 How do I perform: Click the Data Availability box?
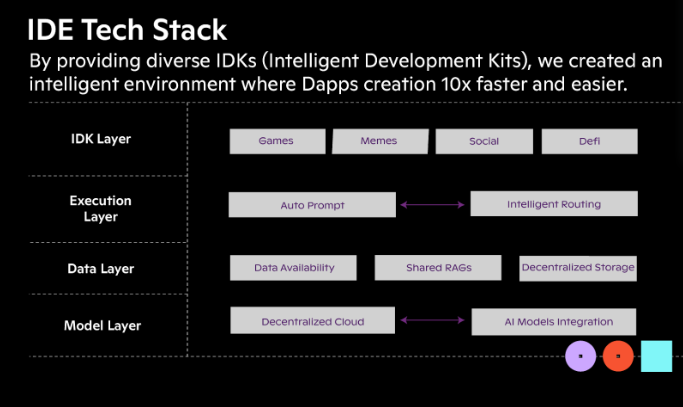294,268
